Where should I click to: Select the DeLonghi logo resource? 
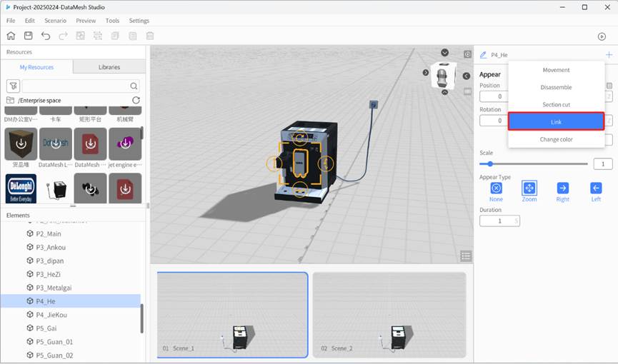pyautogui.click(x=21, y=188)
